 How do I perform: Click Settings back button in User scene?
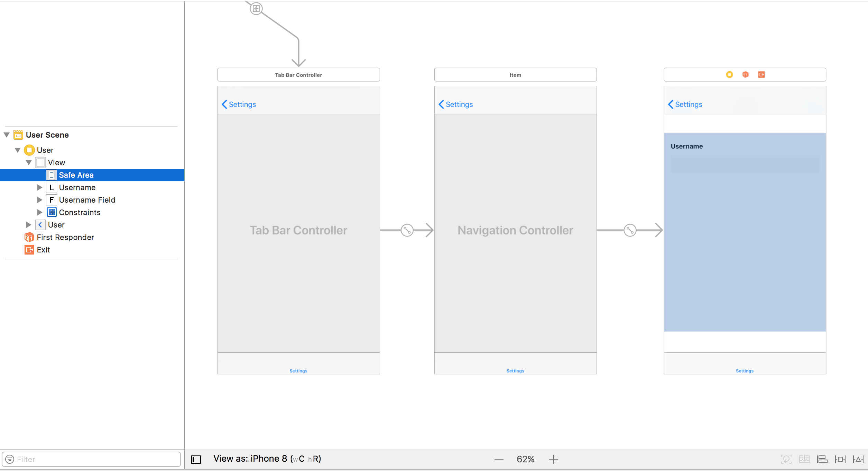pos(685,104)
